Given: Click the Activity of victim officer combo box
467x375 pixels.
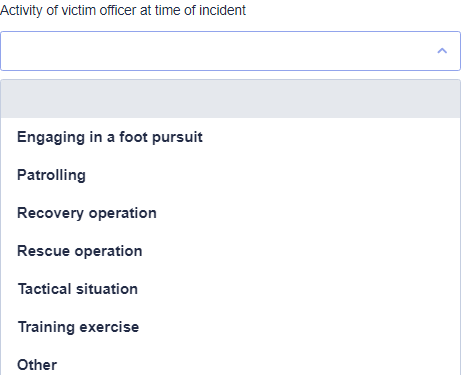Looking at the screenshot, I should (x=230, y=51).
